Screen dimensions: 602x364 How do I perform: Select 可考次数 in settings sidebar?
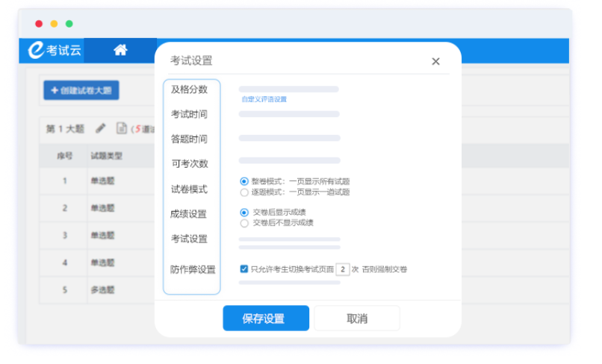click(189, 164)
